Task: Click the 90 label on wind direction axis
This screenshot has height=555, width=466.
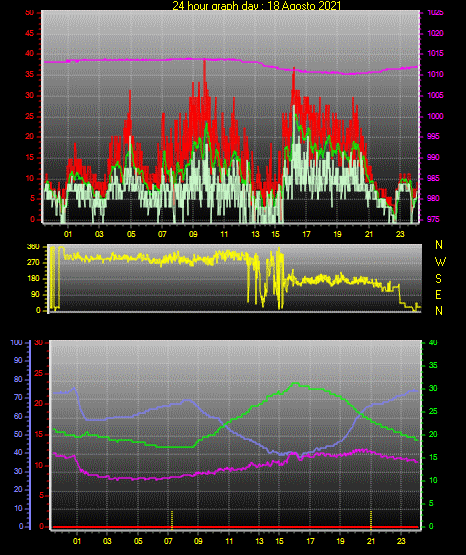Action: point(36,295)
